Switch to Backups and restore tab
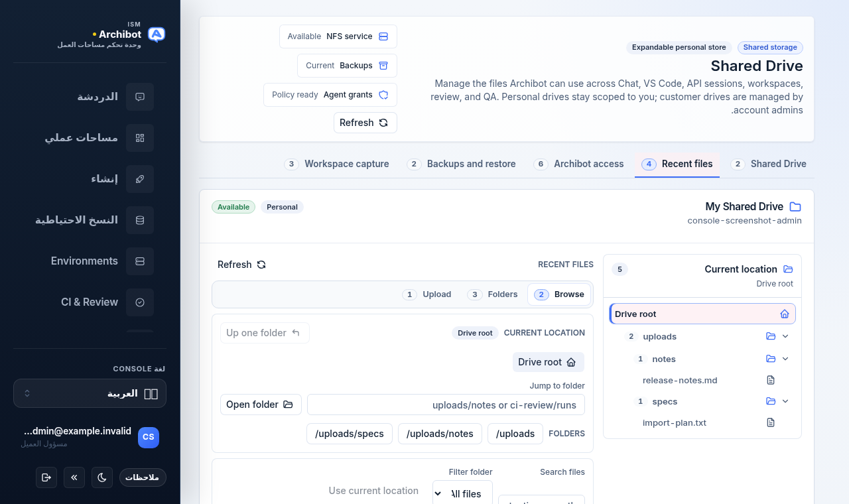This screenshot has height=504, width=849. tap(462, 164)
